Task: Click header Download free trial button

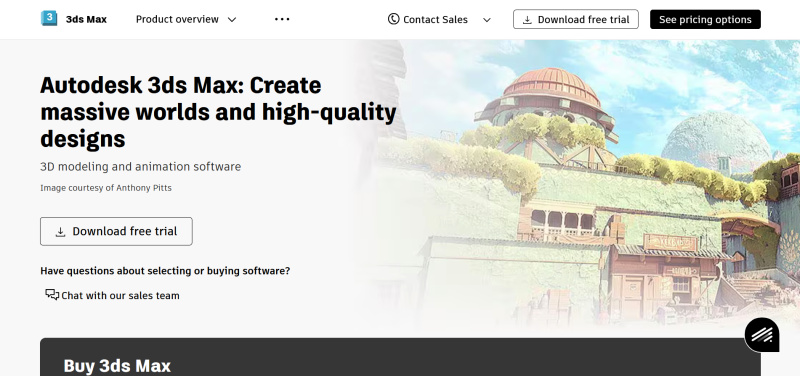Action: (576, 19)
